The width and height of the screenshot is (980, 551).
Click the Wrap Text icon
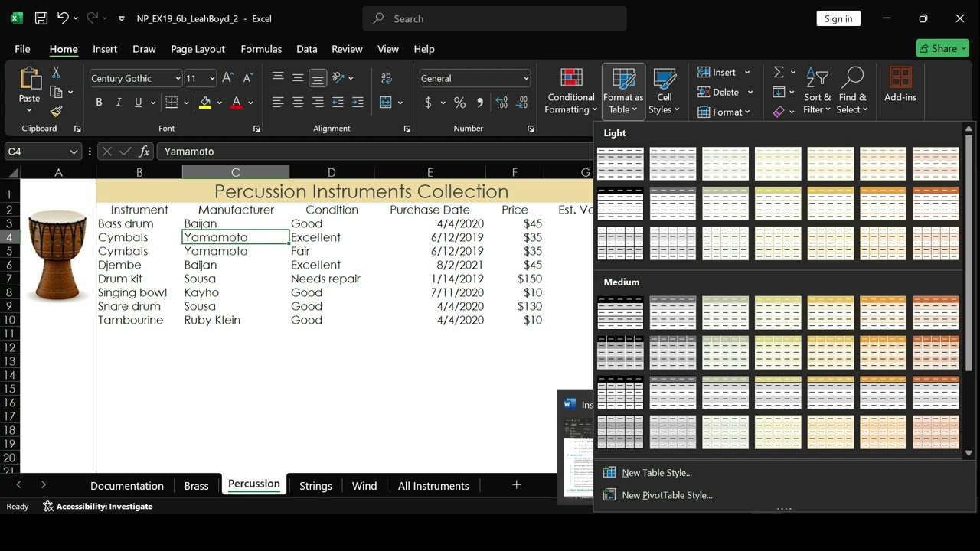[x=387, y=78]
